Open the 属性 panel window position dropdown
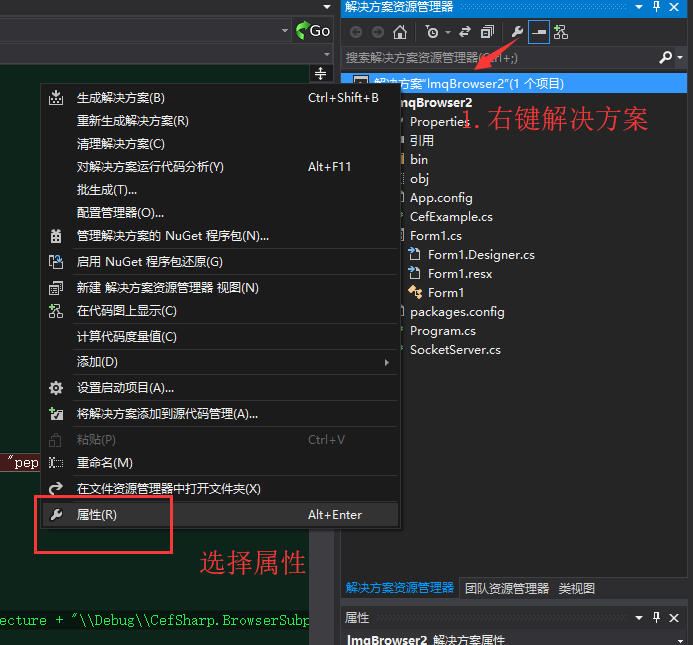The image size is (693, 645). (x=639, y=618)
